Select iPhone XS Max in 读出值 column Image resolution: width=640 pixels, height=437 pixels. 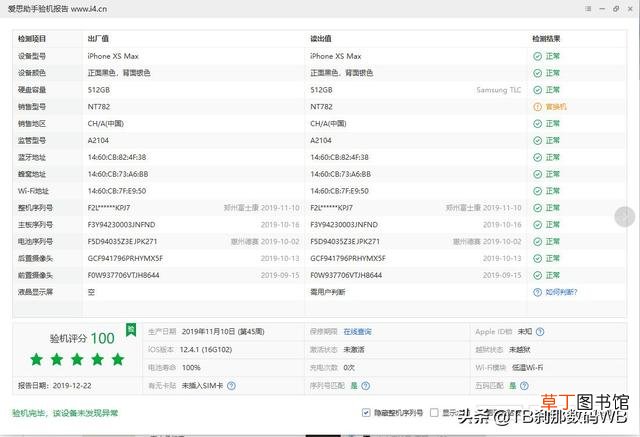(336, 56)
